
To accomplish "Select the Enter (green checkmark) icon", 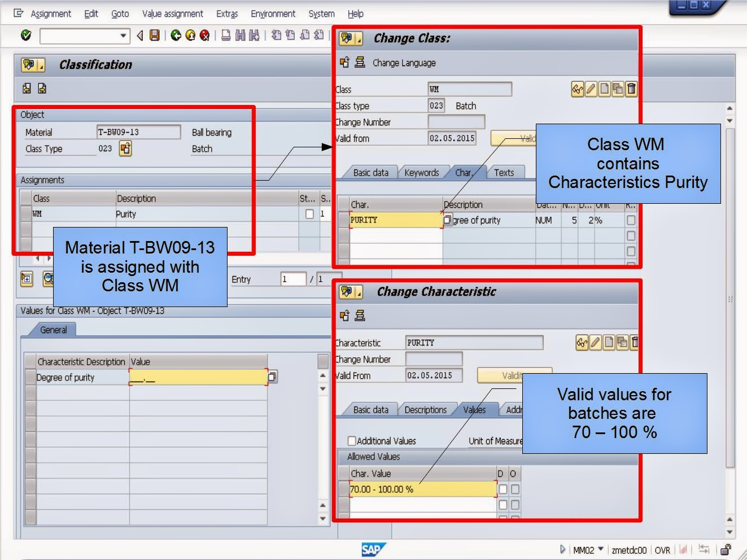I will point(25,35).
